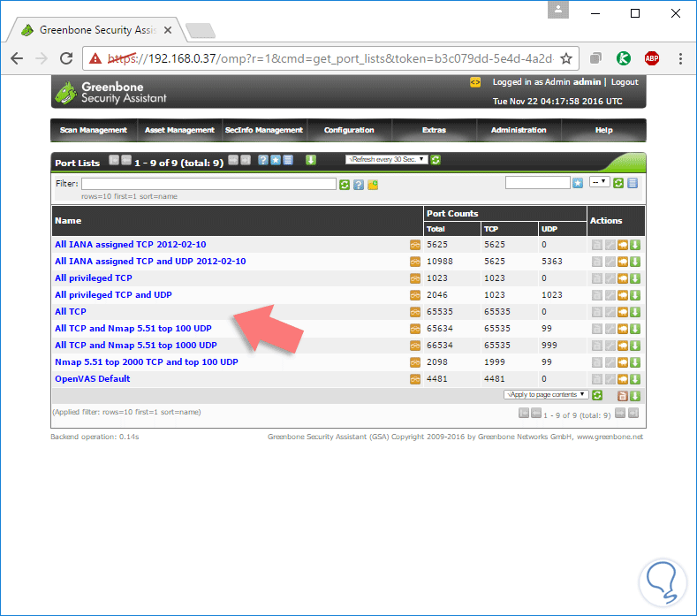This screenshot has width=697, height=616.
Task: Open the Chrome three-dot menu
Action: point(680,58)
